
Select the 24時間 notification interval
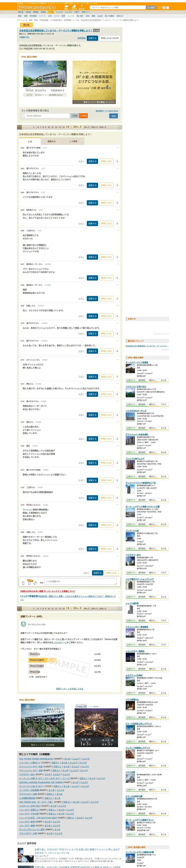pos(83,116)
